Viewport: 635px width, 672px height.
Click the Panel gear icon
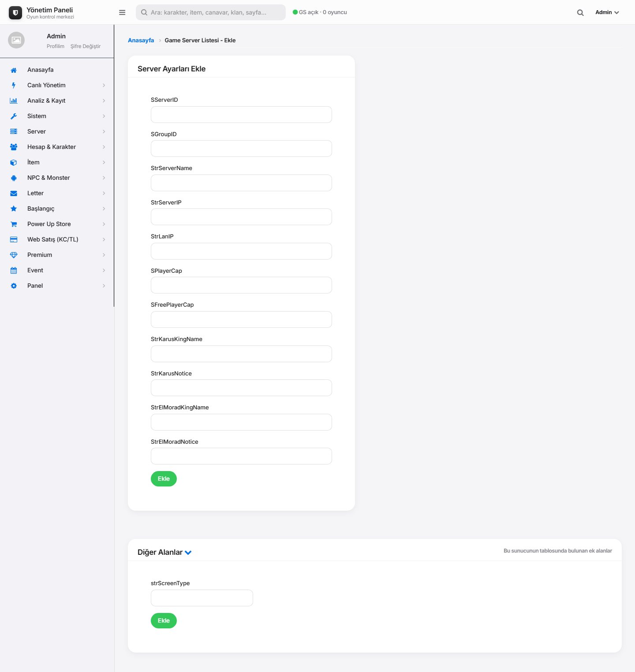point(14,286)
